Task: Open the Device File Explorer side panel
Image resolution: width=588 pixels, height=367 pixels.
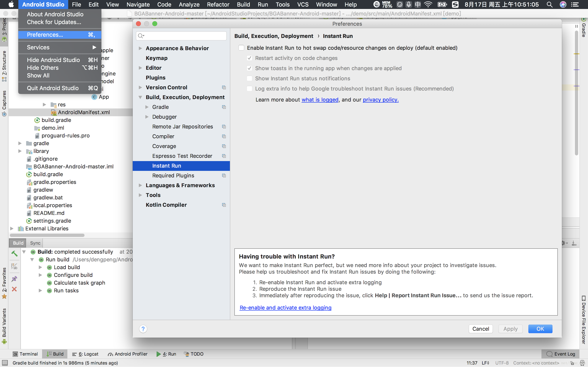Action: [584, 320]
